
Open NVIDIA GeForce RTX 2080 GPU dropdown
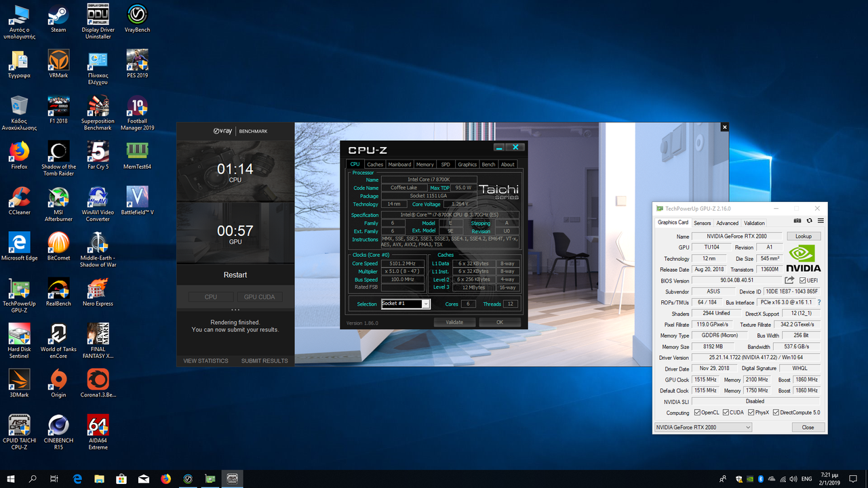703,427
